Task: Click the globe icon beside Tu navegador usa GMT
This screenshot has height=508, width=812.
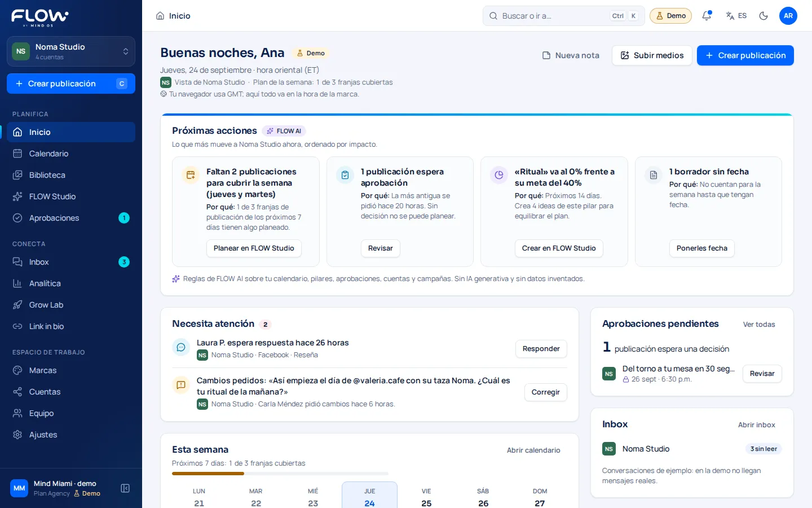Action: click(164, 94)
